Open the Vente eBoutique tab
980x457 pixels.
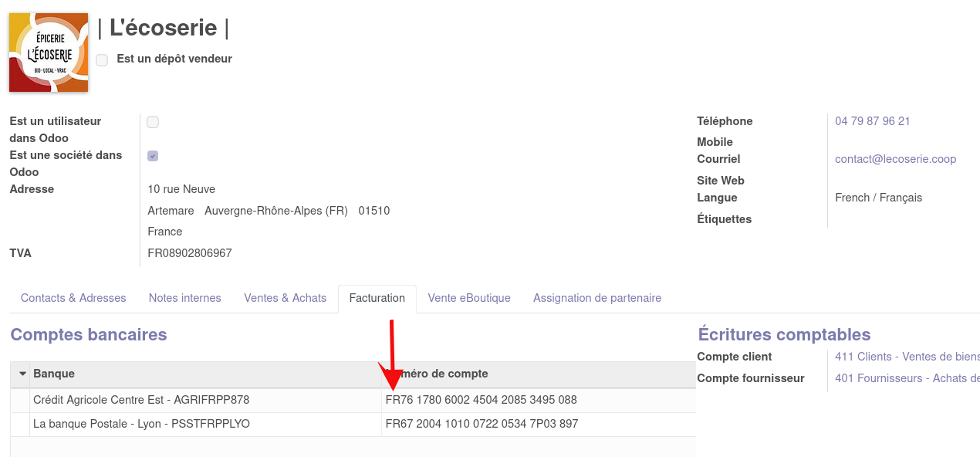click(x=469, y=298)
